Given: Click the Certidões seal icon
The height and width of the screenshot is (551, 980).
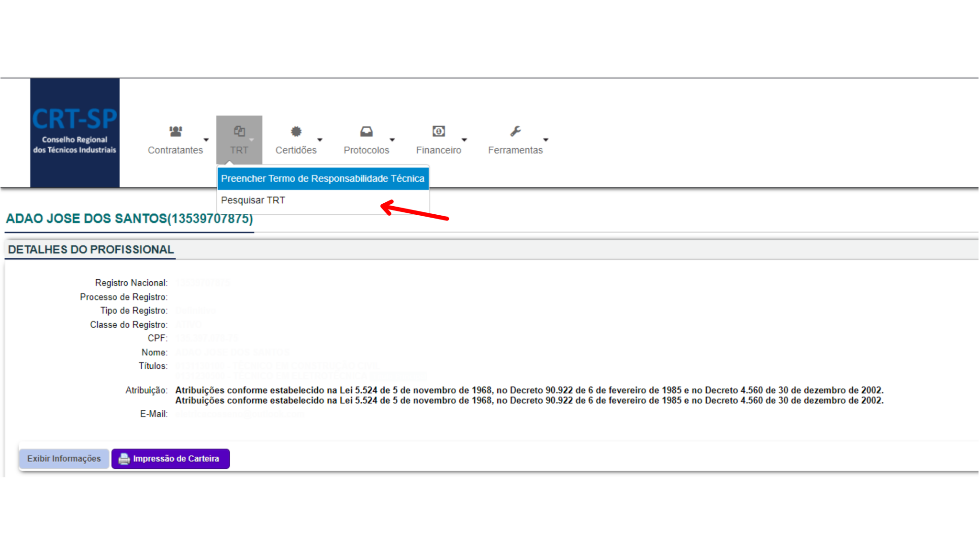Looking at the screenshot, I should (296, 131).
